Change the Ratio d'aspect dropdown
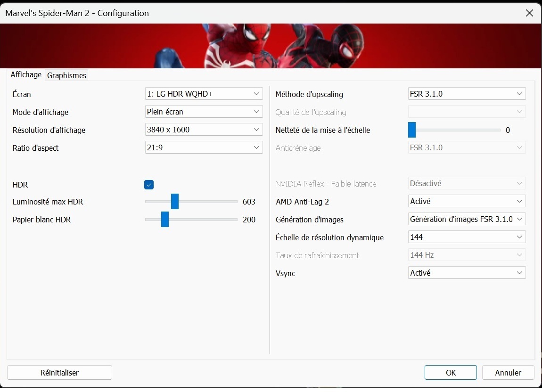Viewport: 542px width, 392px height. (204, 147)
